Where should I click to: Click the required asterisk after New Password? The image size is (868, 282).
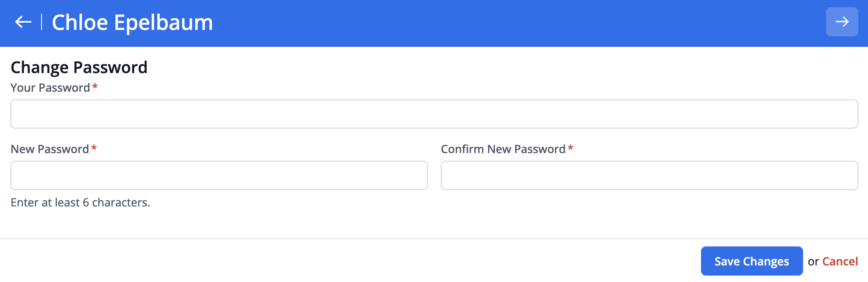click(x=94, y=148)
